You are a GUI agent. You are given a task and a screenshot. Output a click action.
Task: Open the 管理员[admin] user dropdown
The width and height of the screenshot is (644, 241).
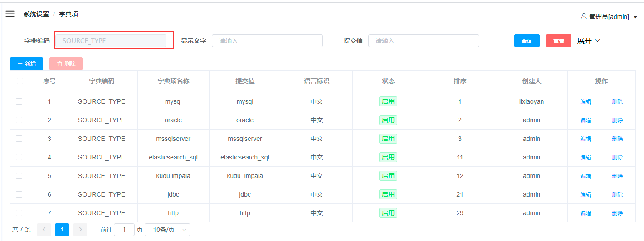612,17
